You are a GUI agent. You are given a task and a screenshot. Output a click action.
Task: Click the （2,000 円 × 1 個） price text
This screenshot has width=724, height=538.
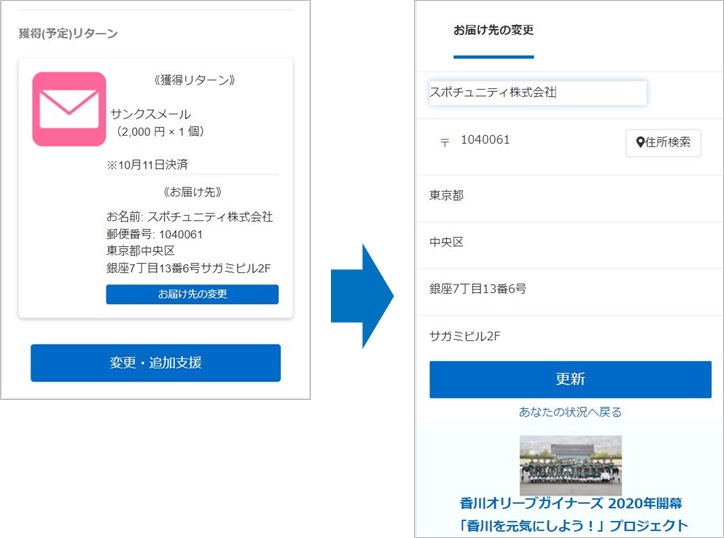coord(160,132)
